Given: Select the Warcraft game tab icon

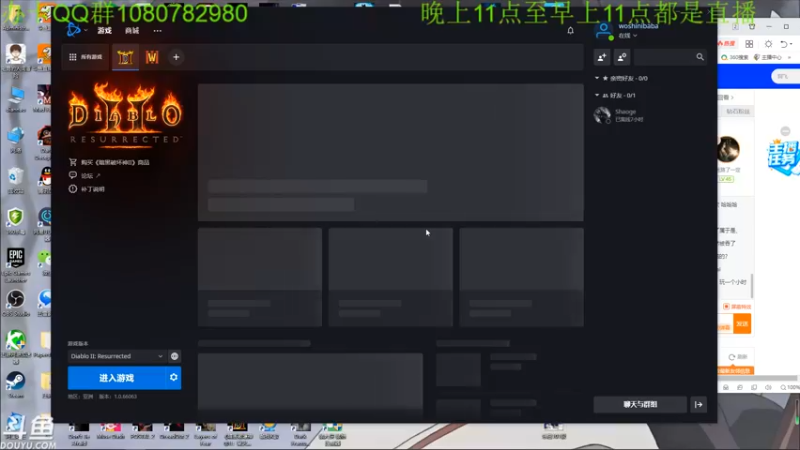Looking at the screenshot, I should tap(152, 57).
